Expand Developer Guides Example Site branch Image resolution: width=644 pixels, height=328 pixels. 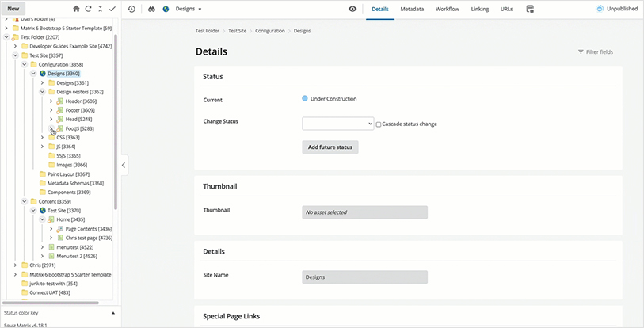pos(15,46)
